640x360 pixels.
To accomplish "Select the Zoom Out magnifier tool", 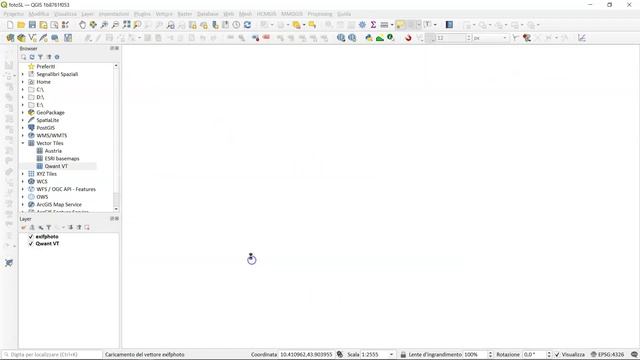I will pos(116,25).
